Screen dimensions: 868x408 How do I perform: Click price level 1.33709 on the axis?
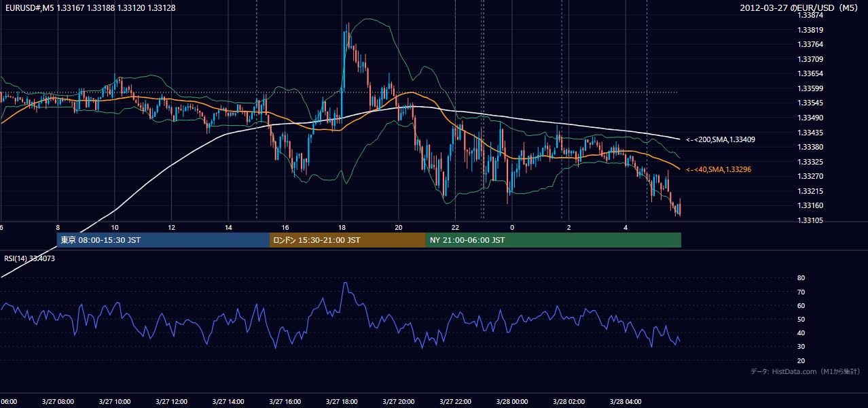click(x=810, y=59)
